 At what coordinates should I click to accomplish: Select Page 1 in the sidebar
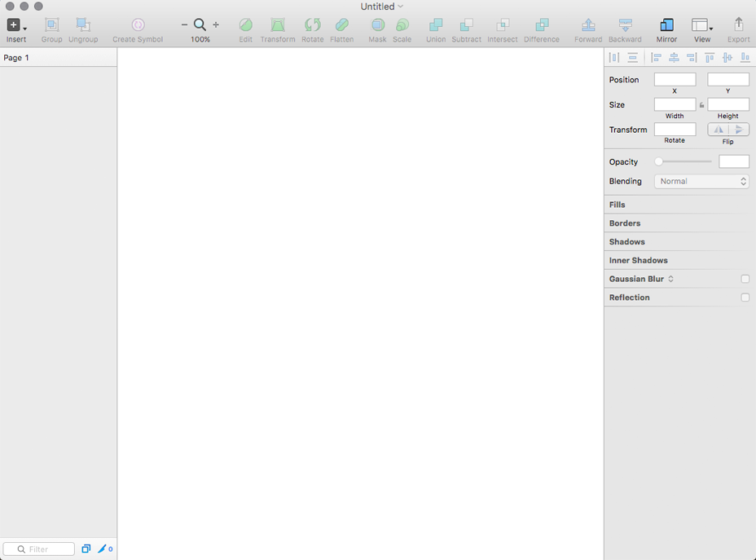tap(16, 58)
